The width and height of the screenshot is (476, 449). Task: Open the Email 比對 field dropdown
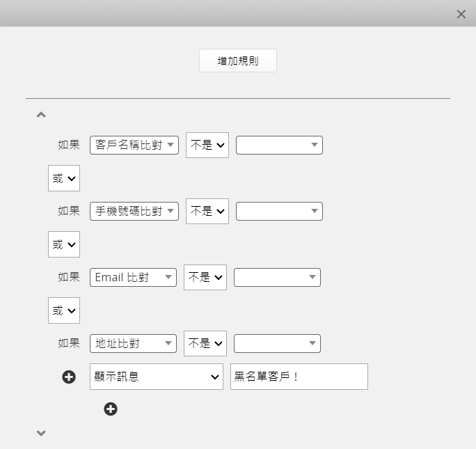pos(133,277)
